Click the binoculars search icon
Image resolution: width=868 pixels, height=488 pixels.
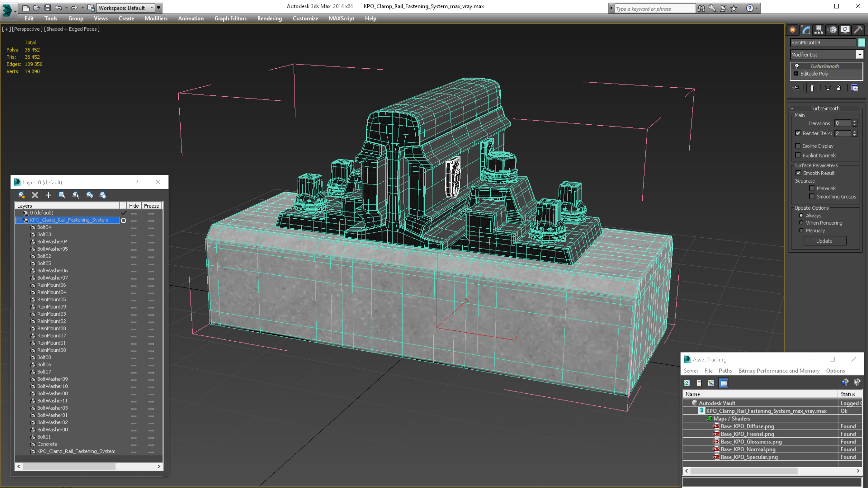[702, 8]
